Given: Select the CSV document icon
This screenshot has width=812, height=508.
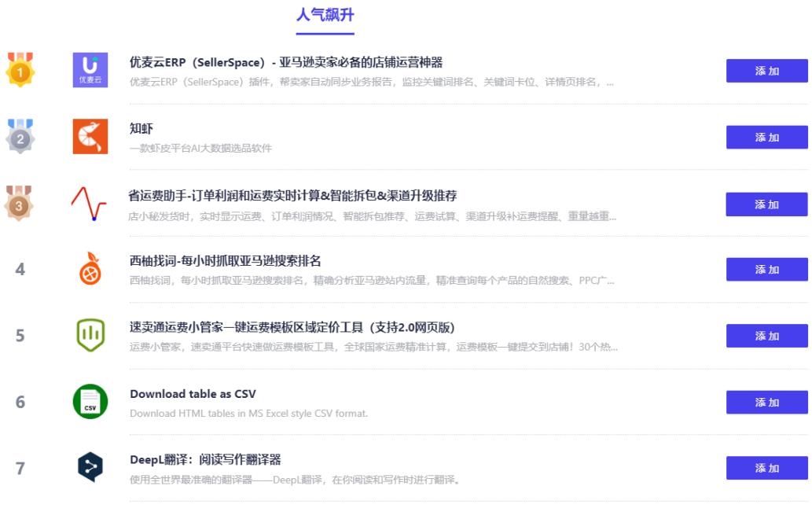Looking at the screenshot, I should [x=89, y=401].
